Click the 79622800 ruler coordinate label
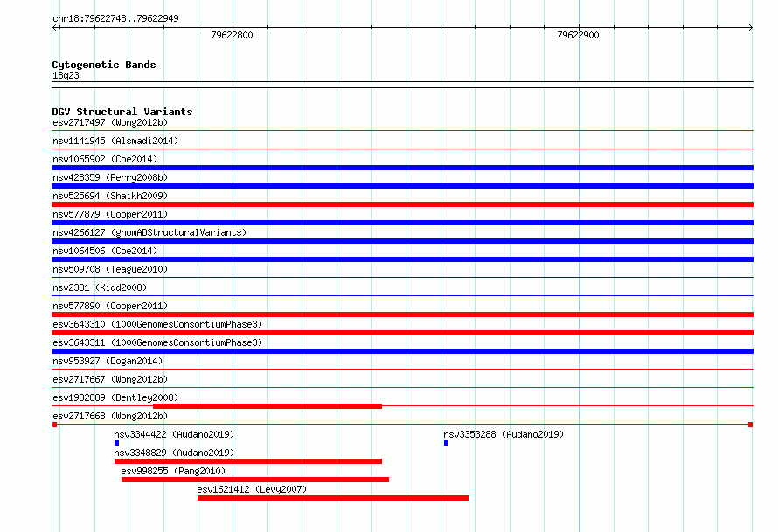The image size is (778, 532). point(232,35)
